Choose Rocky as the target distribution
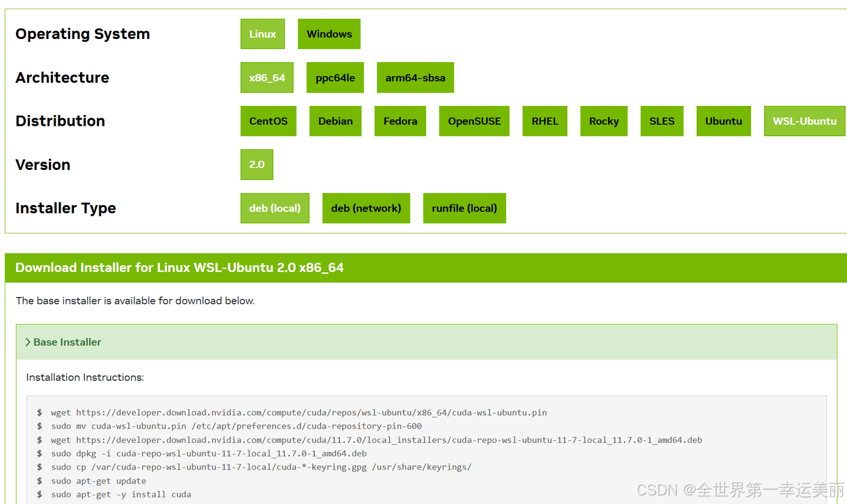Viewport: 847px width, 504px height. (603, 121)
